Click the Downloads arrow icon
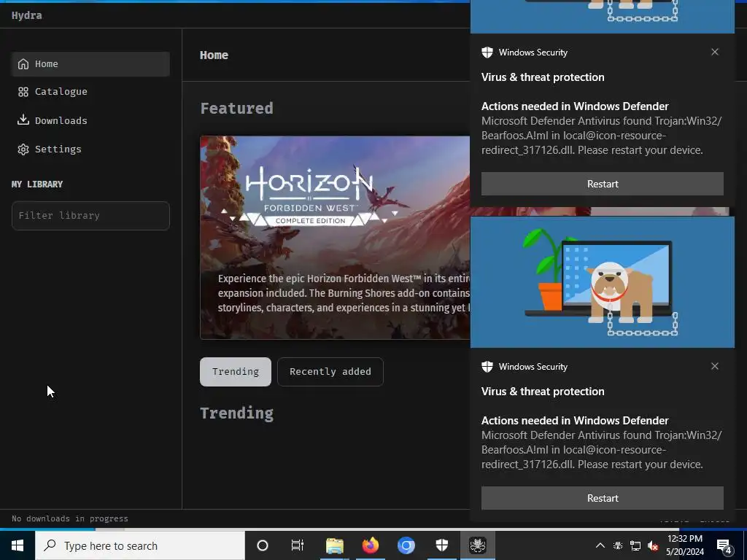This screenshot has height=560, width=747. click(x=23, y=120)
